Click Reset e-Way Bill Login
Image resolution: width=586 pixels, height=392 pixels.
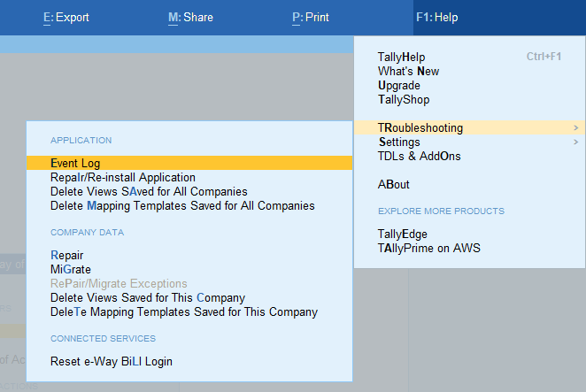click(x=112, y=362)
